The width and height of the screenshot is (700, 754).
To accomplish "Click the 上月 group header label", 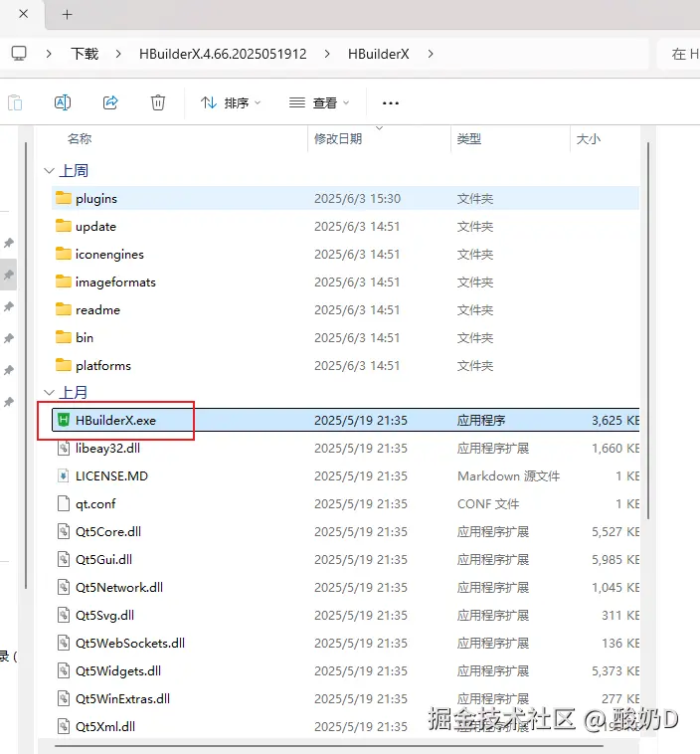I will [x=74, y=392].
